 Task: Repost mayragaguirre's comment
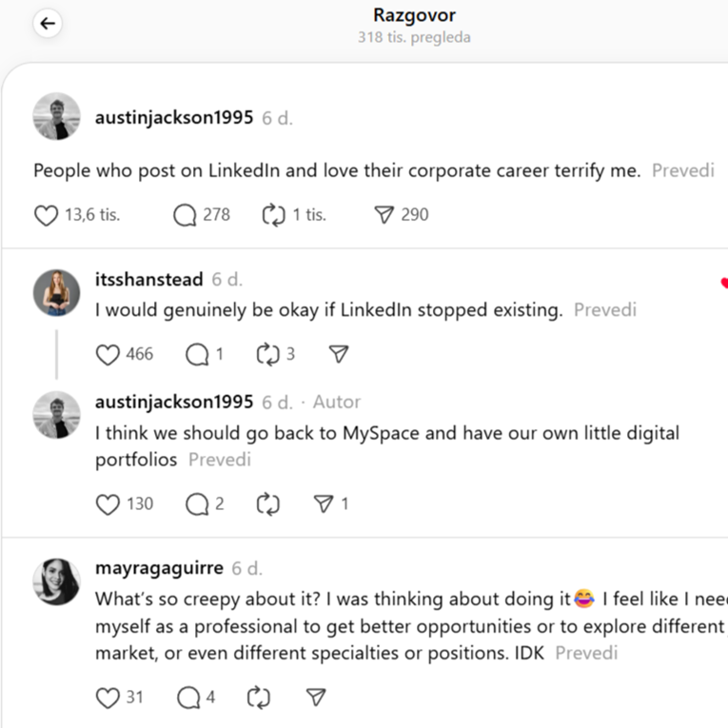258,698
